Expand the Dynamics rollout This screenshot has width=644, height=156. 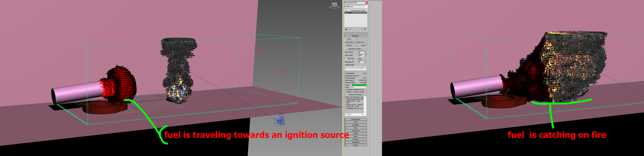click(x=355, y=125)
